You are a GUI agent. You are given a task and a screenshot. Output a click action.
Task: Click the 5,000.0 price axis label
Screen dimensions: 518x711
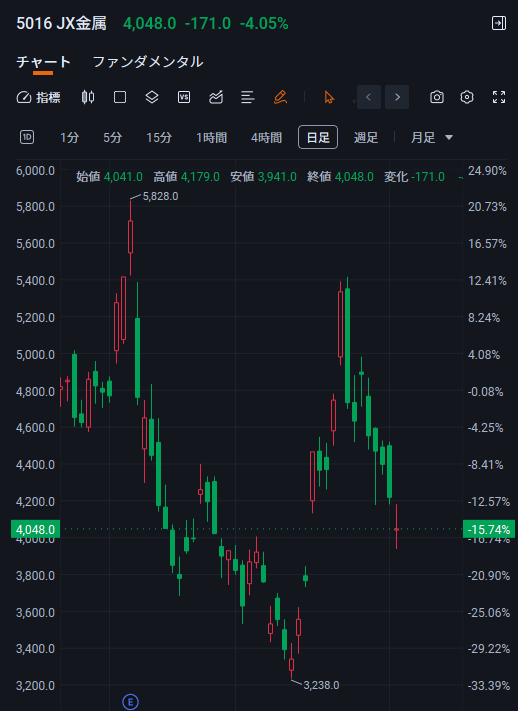click(35, 354)
